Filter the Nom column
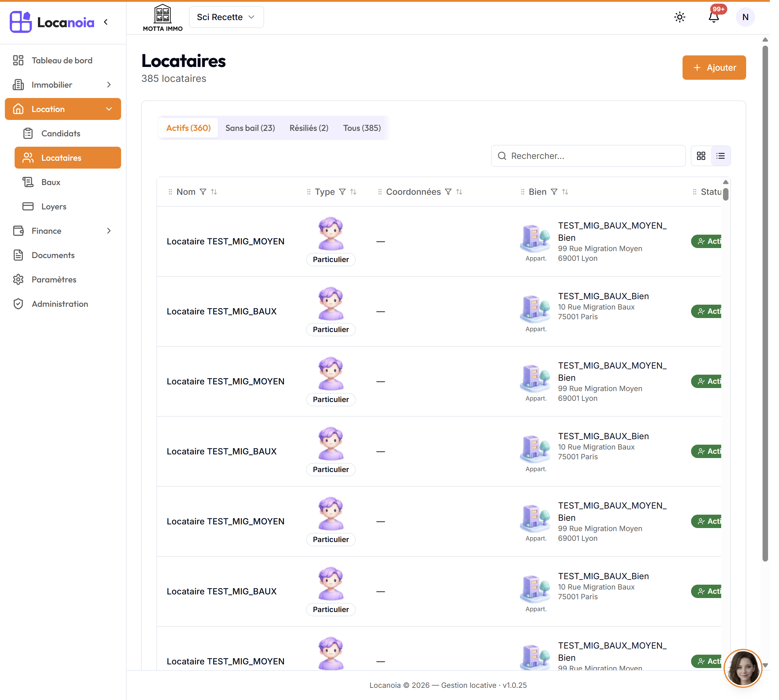Viewport: 779px width, 700px height. (x=203, y=192)
